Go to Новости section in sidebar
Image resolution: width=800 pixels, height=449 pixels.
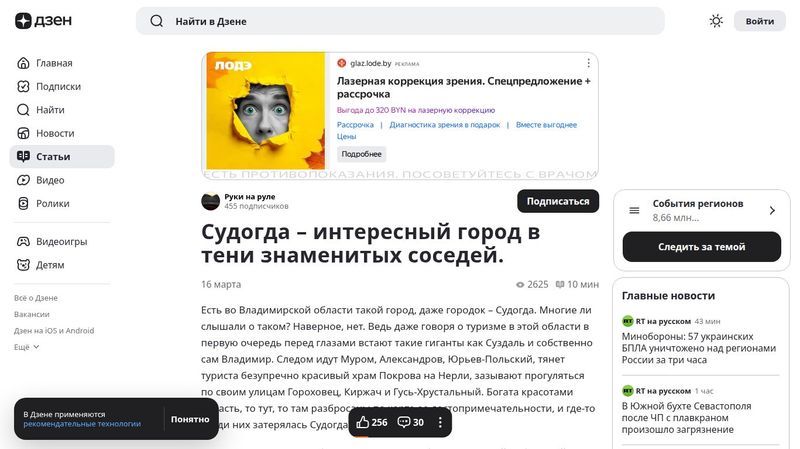click(x=55, y=133)
